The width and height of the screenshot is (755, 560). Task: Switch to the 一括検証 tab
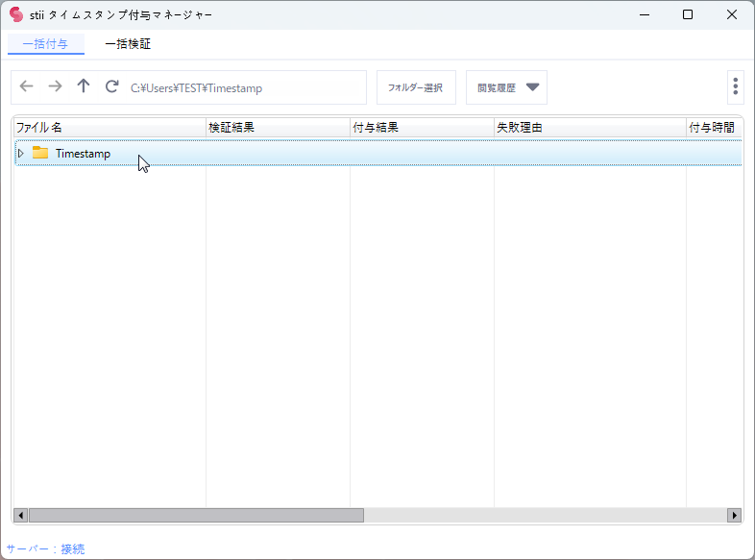[128, 43]
